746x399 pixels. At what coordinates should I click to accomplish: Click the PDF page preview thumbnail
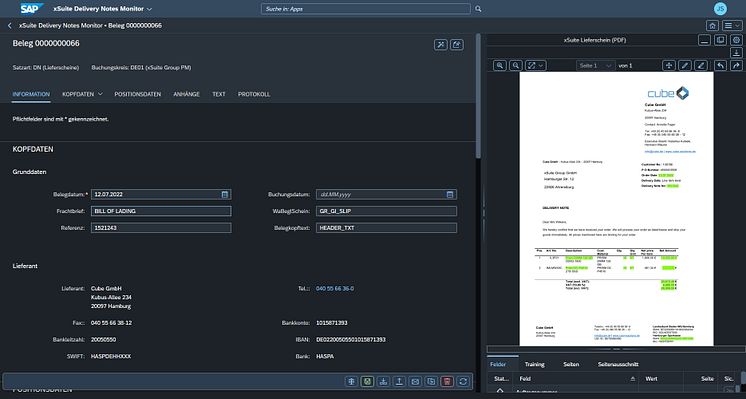point(617,209)
